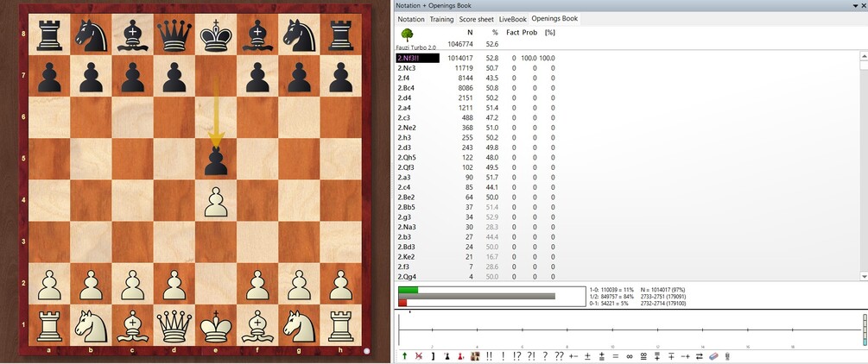Click the side-to-move circle at board corner
Viewport: 868px width, 364px height.
(366, 350)
